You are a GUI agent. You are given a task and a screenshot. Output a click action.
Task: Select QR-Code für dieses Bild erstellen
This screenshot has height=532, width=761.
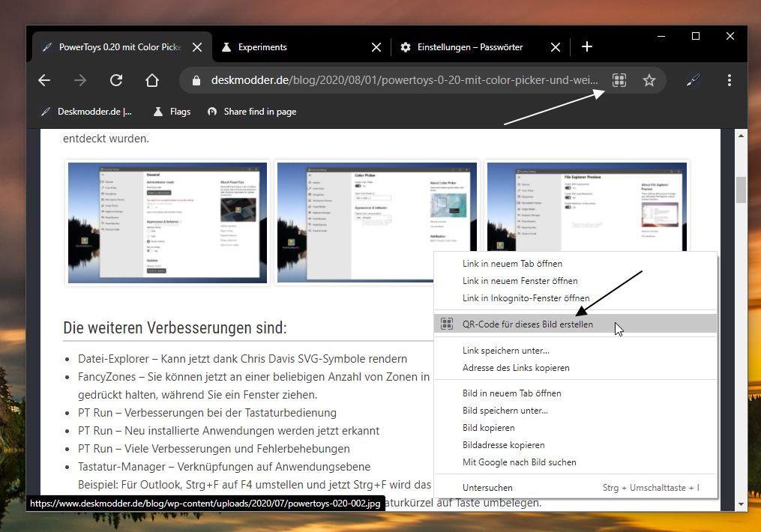pyautogui.click(x=576, y=324)
